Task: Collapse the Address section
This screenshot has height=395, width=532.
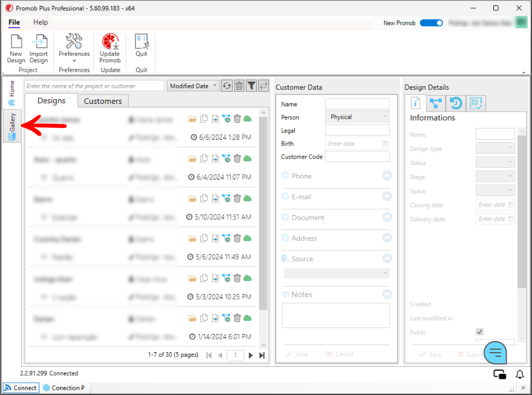Action: click(x=387, y=238)
